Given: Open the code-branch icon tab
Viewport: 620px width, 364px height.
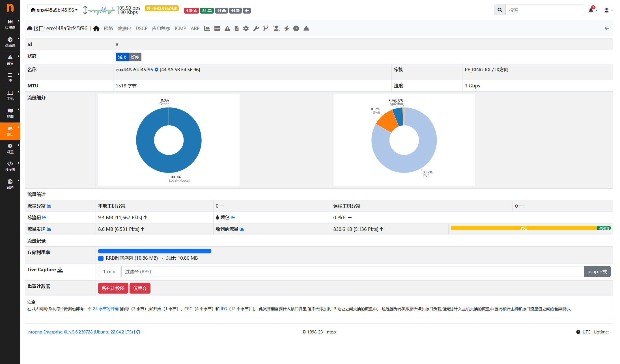Looking at the screenshot, I should click(x=266, y=29).
